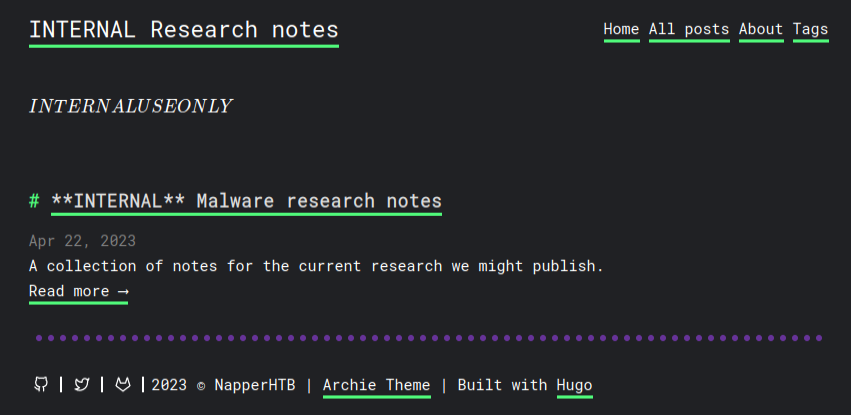851x415 pixels.
Task: Browse the Tags page
Action: (x=810, y=29)
